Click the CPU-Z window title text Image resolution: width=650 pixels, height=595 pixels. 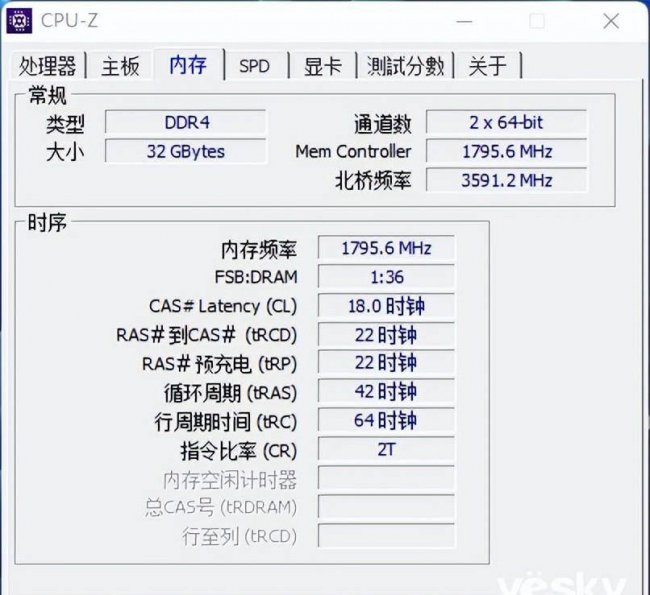click(69, 21)
